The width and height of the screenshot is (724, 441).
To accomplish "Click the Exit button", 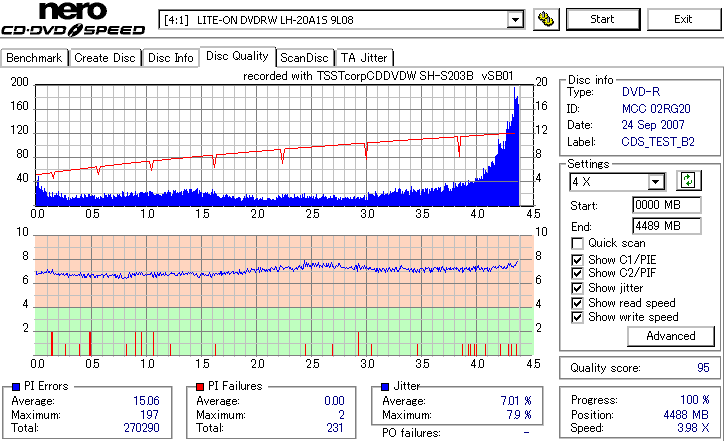I will coord(683,19).
